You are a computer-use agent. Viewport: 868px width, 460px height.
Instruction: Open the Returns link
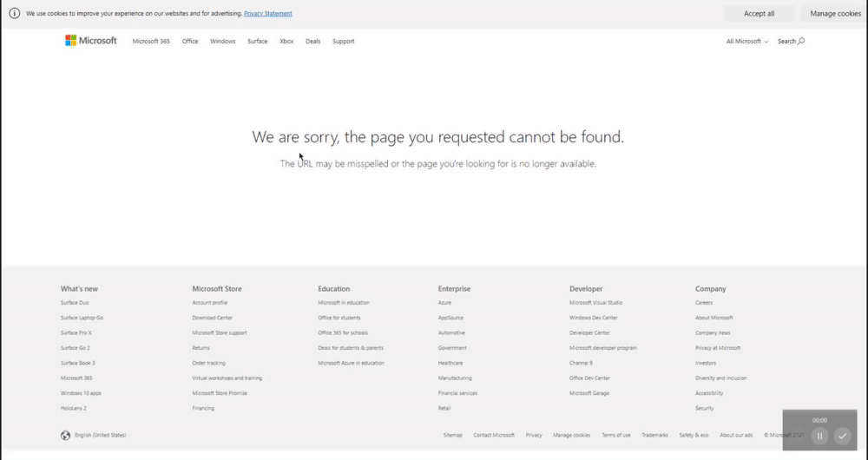201,348
